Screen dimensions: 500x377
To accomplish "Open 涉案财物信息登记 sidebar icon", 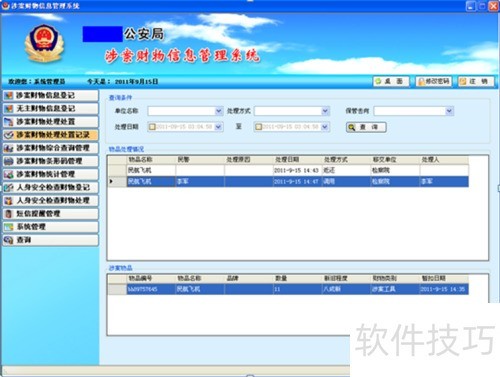I will pos(9,95).
